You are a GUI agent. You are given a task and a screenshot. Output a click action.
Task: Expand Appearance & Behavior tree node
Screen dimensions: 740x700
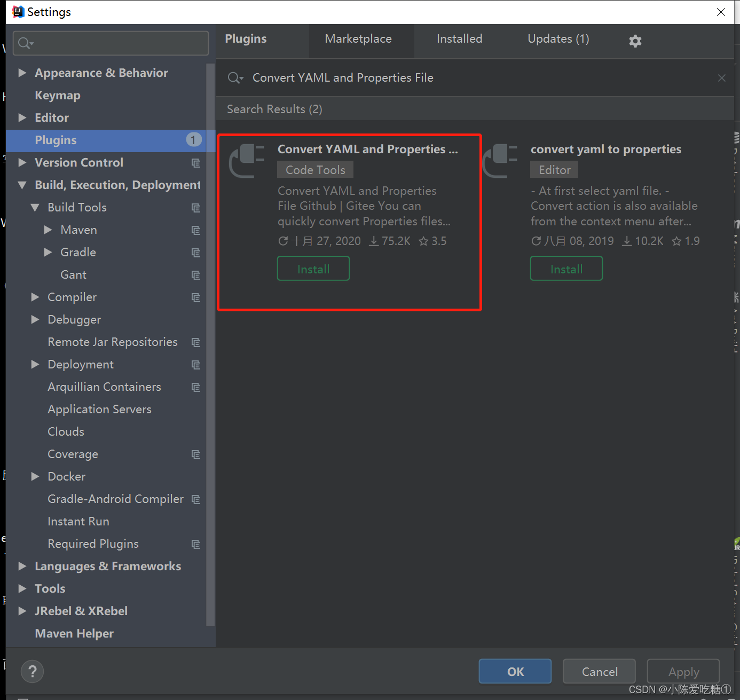coord(22,73)
